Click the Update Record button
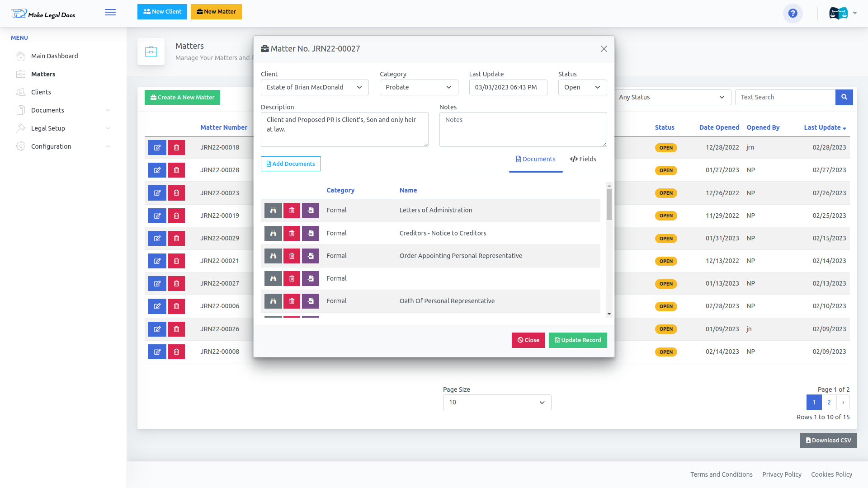The image size is (868, 488). 578,340
